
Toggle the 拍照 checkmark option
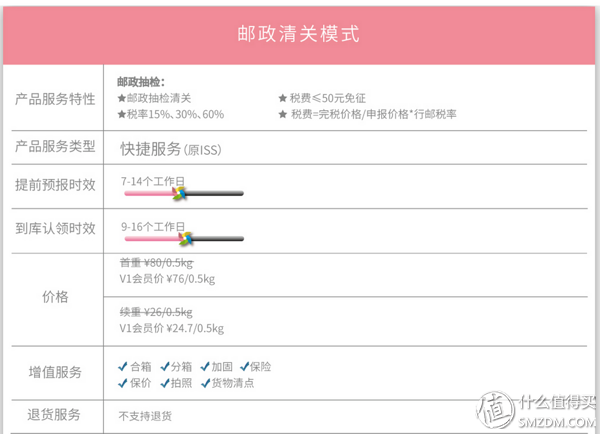point(176,383)
